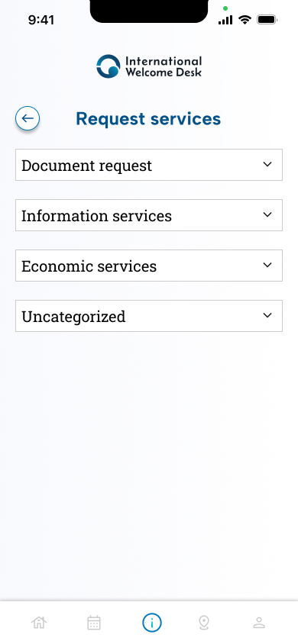Expand the Document request chevron
Screen dimensions: 298x644
pyautogui.click(x=267, y=164)
